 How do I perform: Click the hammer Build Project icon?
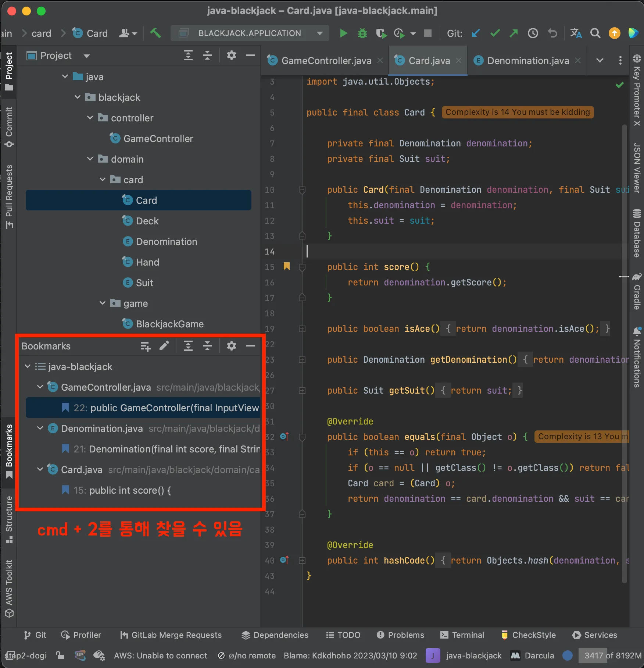click(155, 33)
